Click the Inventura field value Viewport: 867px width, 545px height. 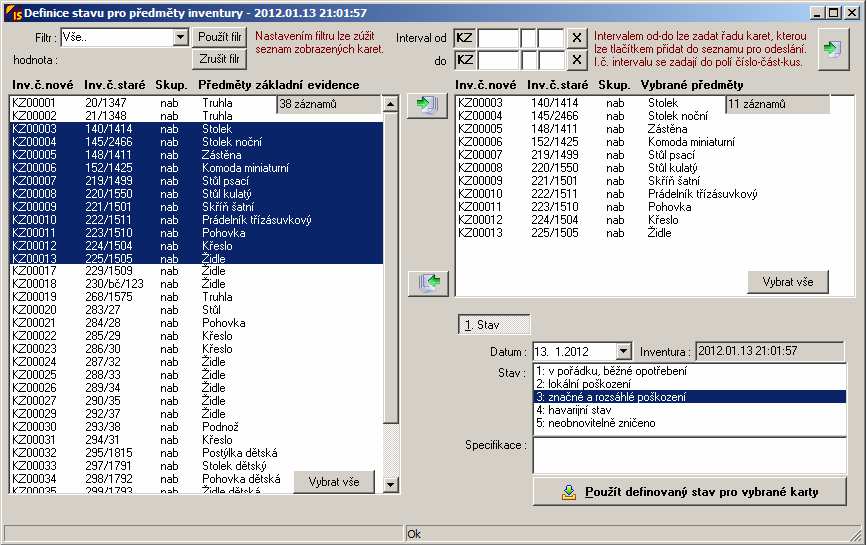[769, 351]
